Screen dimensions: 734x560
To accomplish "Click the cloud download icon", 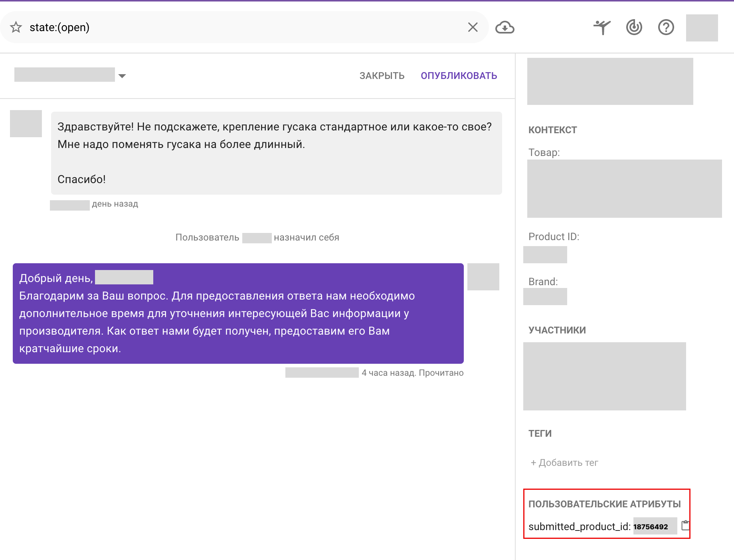I will click(x=505, y=28).
